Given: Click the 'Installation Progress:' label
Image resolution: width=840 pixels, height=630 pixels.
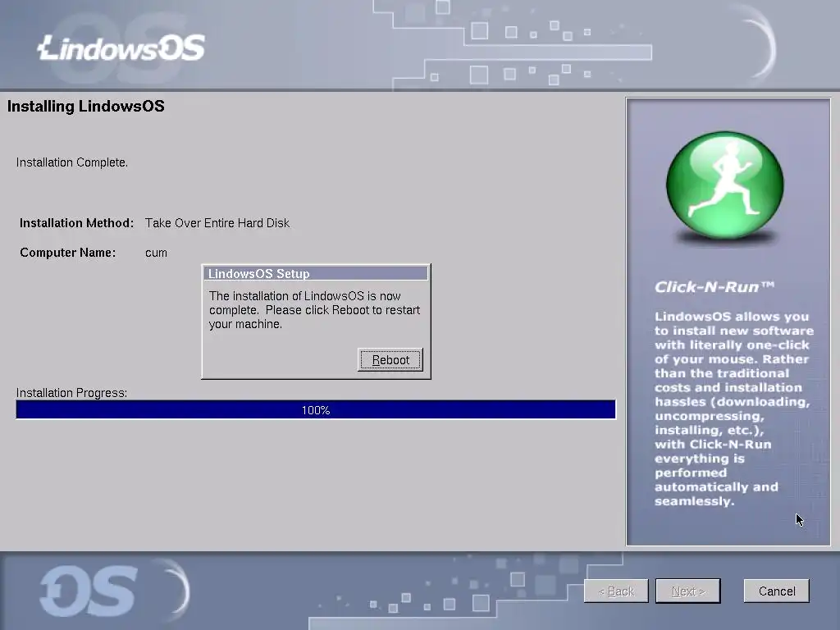Looking at the screenshot, I should pyautogui.click(x=71, y=393).
